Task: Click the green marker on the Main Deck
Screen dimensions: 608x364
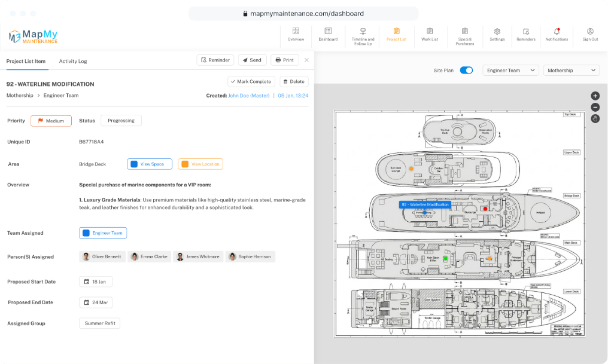Action: (446, 258)
